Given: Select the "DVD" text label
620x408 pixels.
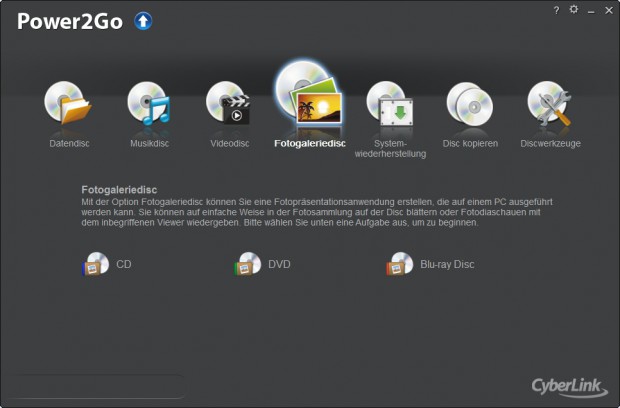Looking at the screenshot, I should pyautogui.click(x=279, y=265).
